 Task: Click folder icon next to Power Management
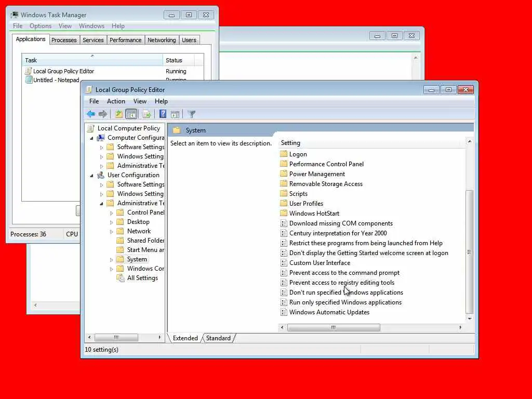(284, 174)
